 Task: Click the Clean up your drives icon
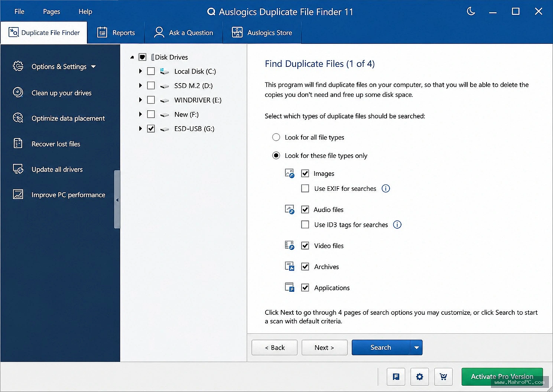[18, 92]
